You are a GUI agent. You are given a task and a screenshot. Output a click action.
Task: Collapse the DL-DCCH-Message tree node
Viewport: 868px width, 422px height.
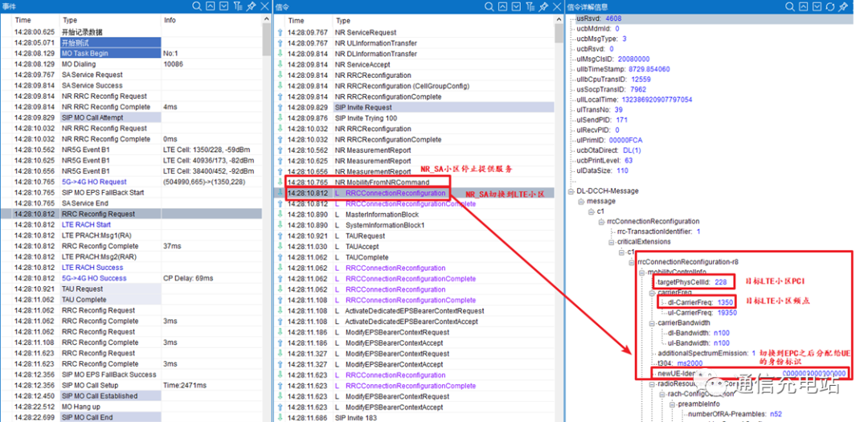pos(572,191)
